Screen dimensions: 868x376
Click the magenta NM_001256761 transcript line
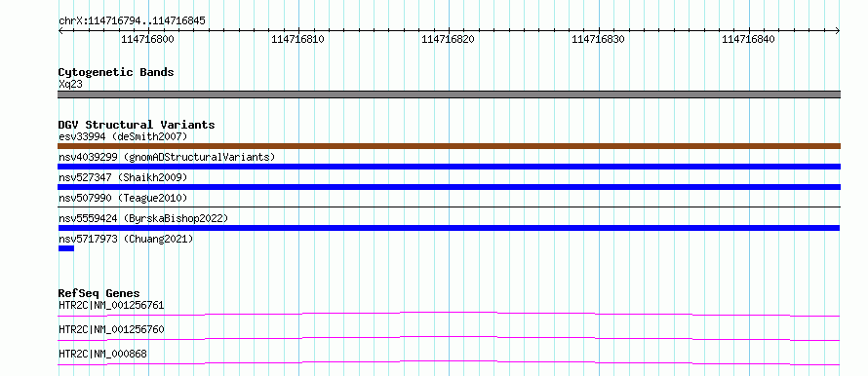(x=449, y=314)
